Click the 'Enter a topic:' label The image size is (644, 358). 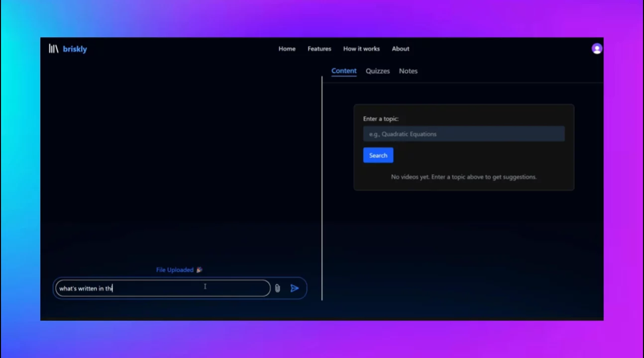pos(381,119)
